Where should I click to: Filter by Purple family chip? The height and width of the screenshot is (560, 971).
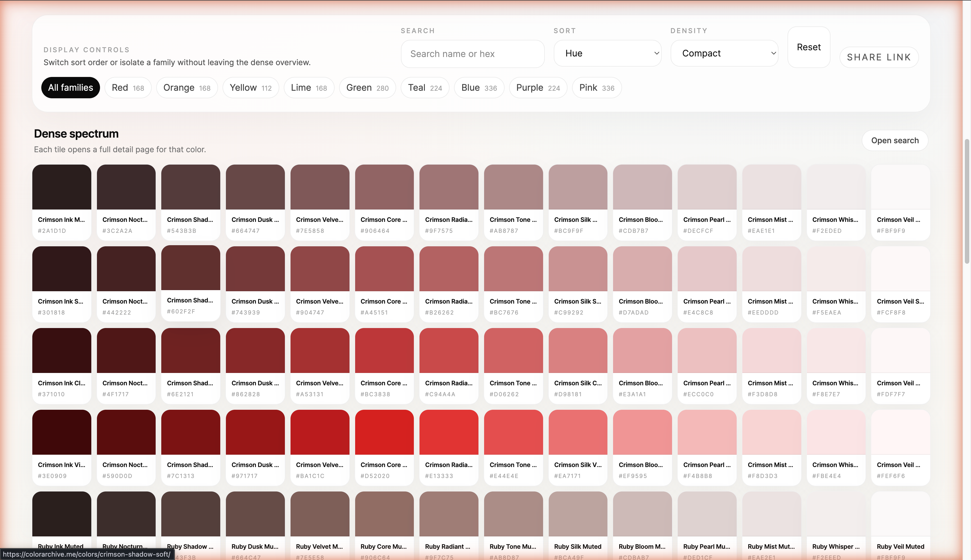pyautogui.click(x=538, y=88)
